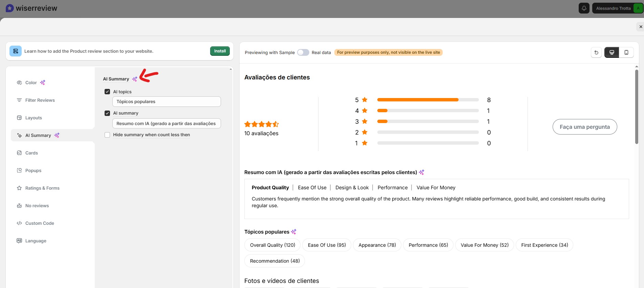Click the Faça uma pergunta button
The height and width of the screenshot is (288, 644).
coord(584,127)
